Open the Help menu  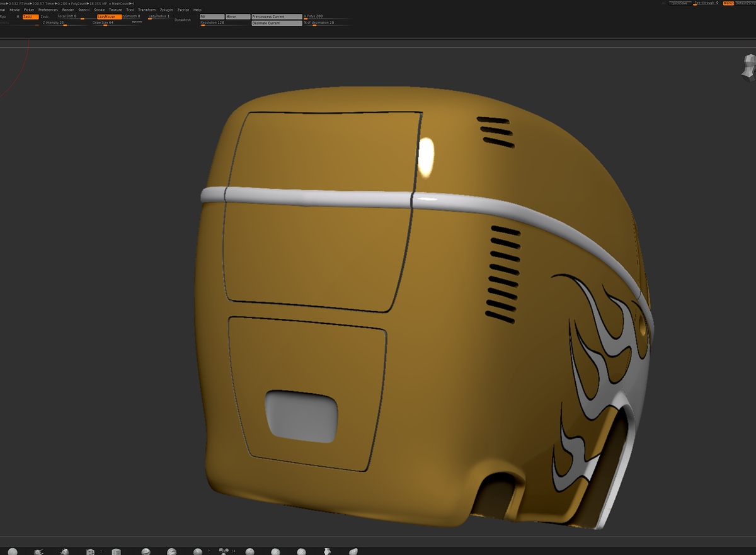pyautogui.click(x=197, y=10)
